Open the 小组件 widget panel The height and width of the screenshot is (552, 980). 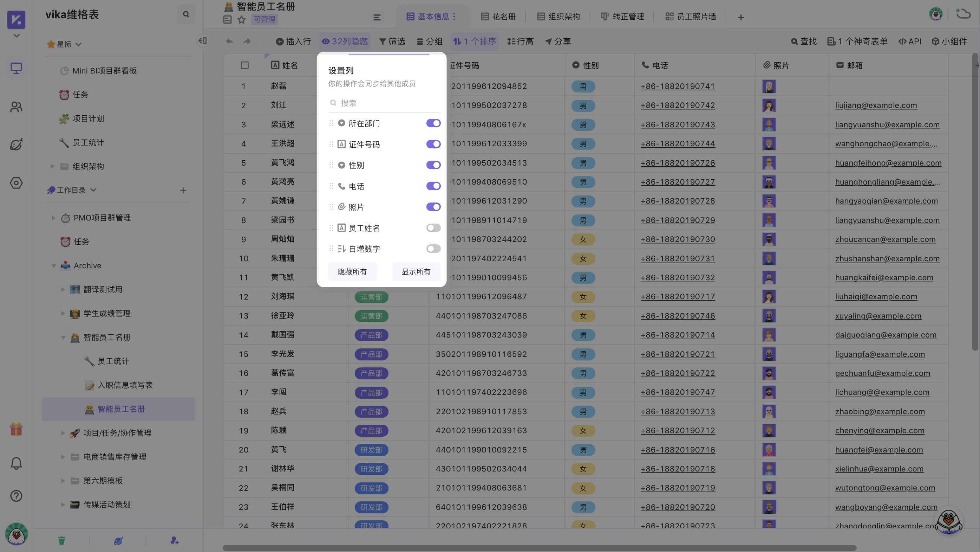point(950,41)
